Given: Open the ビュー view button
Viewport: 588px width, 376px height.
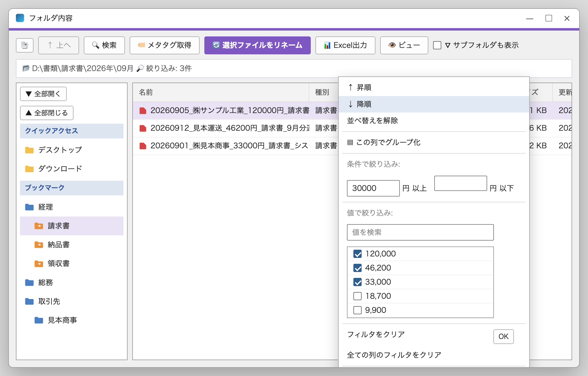Looking at the screenshot, I should click(x=404, y=45).
